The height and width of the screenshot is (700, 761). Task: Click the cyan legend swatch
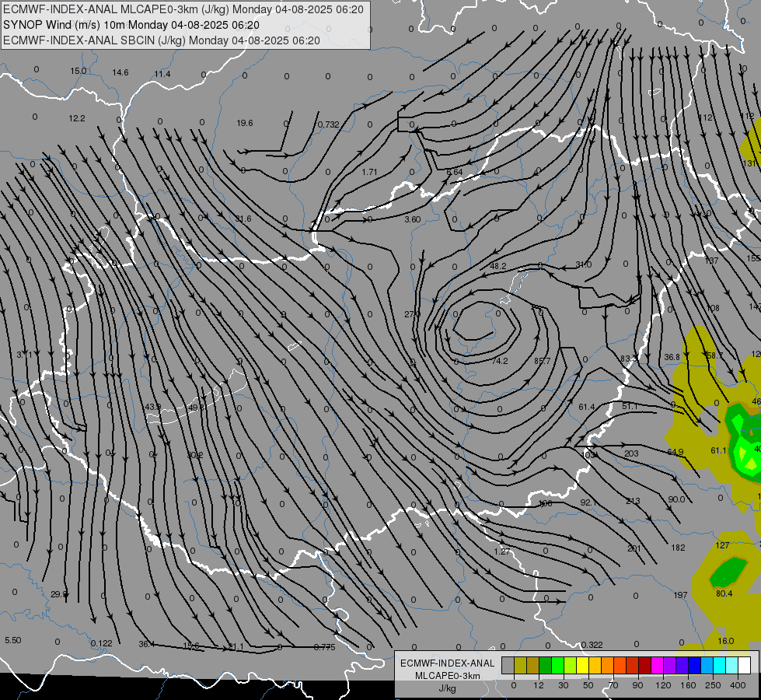tap(720, 665)
